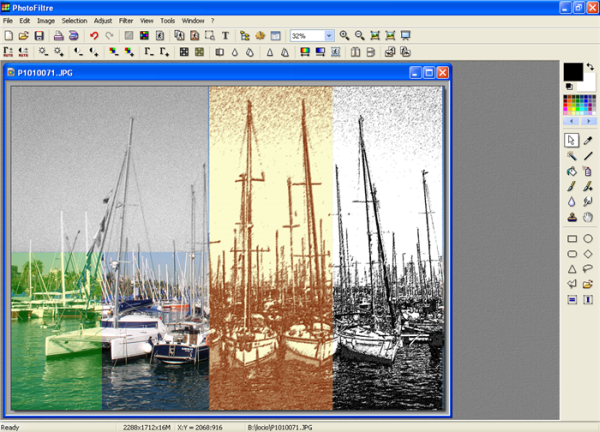Undo the last action with the red arrow
The image size is (600, 432).
pos(94,36)
